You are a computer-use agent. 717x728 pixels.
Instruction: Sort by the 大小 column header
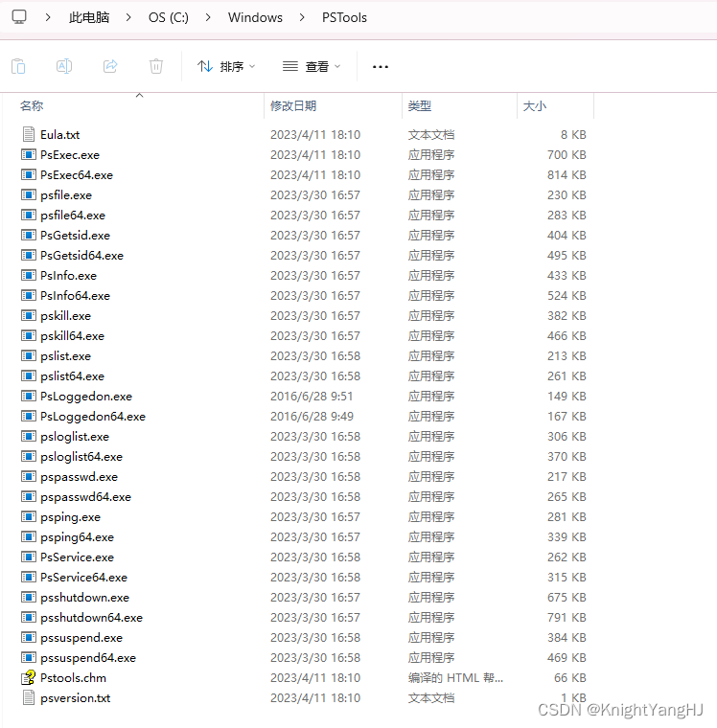534,106
